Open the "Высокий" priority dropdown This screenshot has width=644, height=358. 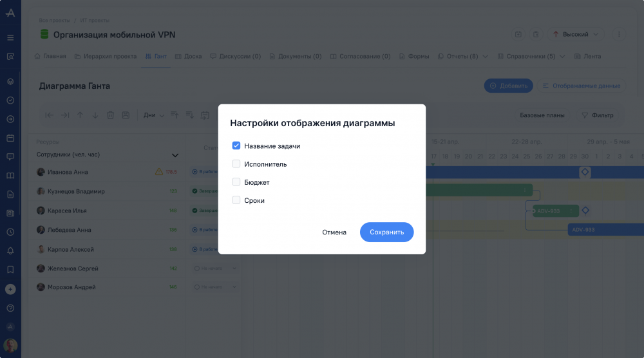click(x=576, y=34)
